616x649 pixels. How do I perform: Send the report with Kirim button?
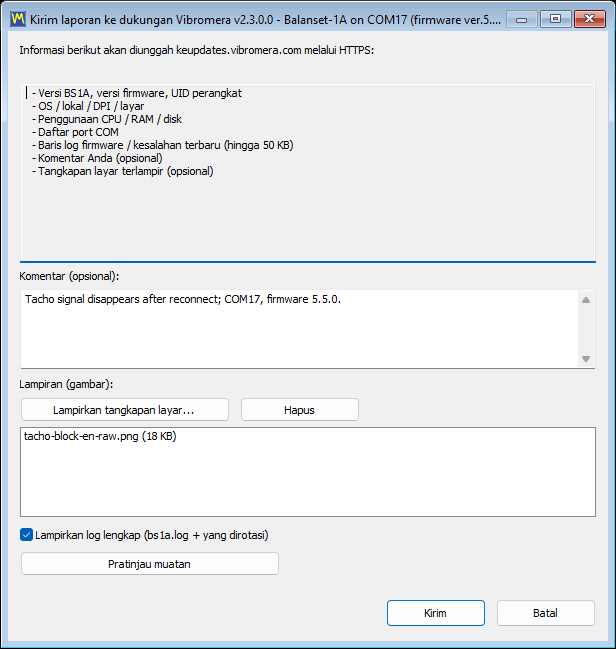pos(436,613)
